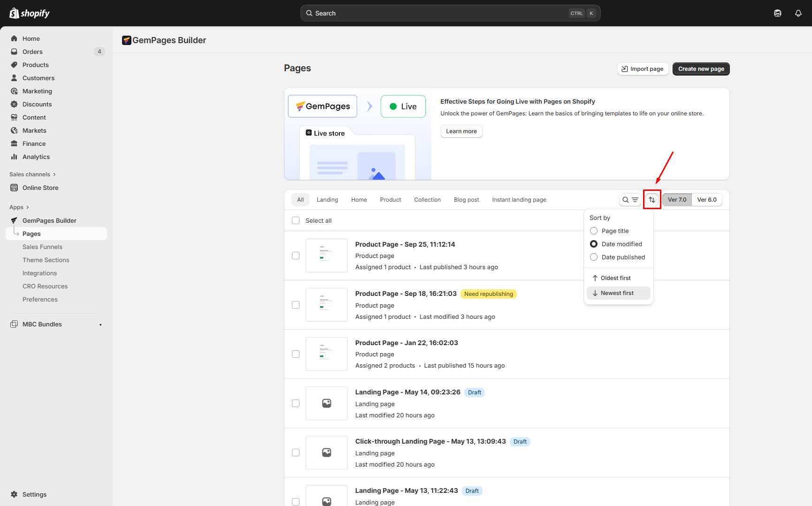The image size is (812, 506).
Task: Switch to the Ver 6.0 tab
Action: [x=707, y=199]
